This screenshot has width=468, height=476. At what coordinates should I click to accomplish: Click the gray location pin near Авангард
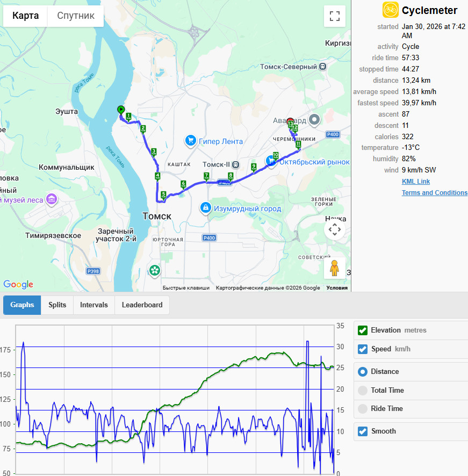pos(314,120)
